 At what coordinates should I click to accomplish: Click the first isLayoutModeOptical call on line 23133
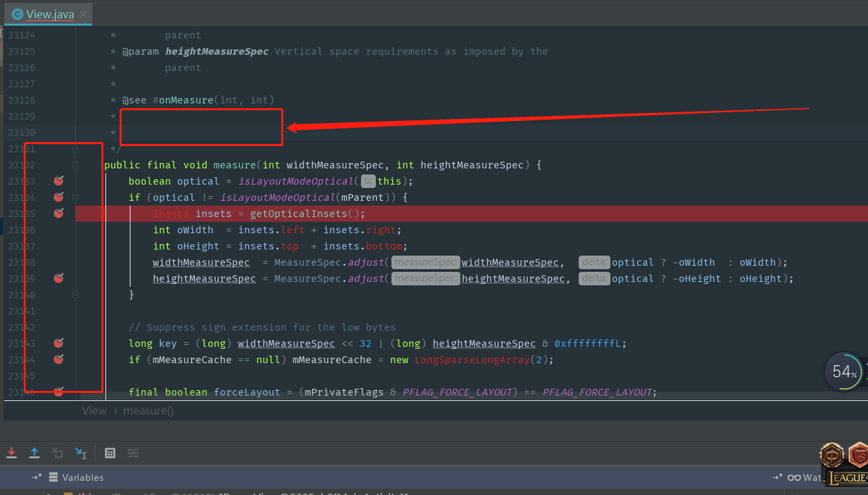coord(296,181)
